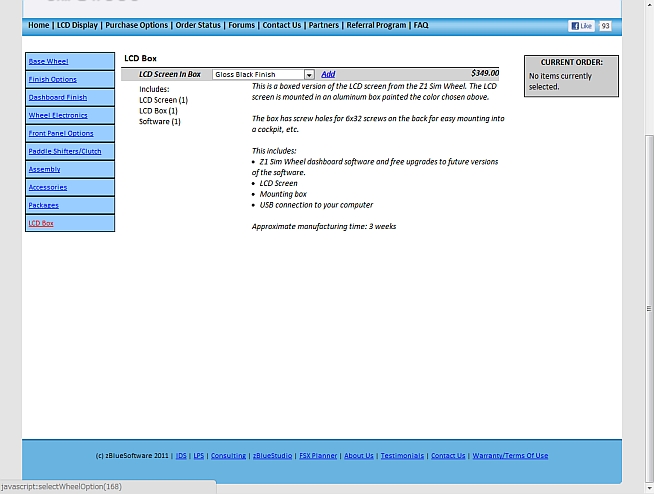This screenshot has height=494, width=654.
Task: Click 'No items currently selected' text
Action: tap(560, 81)
